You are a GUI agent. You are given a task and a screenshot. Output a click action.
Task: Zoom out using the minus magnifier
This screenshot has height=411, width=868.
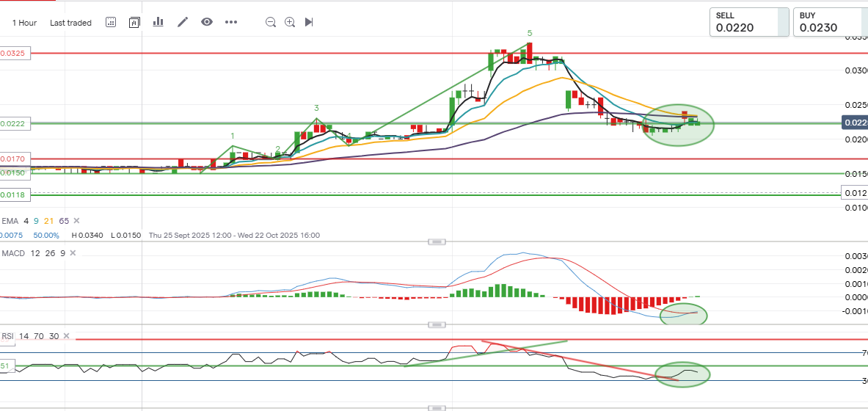[x=271, y=22]
